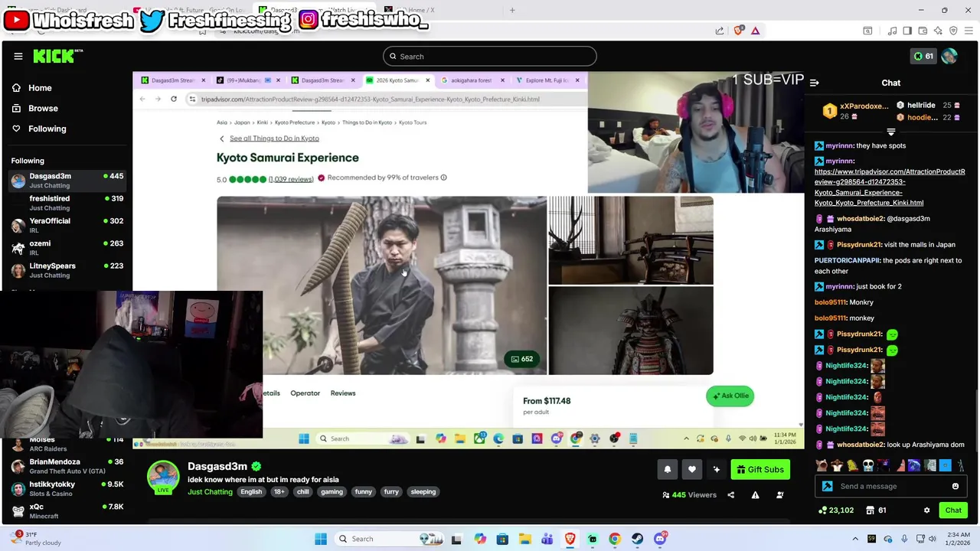The image size is (980, 551).
Task: Open BrianMendoza channel in sidebar
Action: coord(67,466)
